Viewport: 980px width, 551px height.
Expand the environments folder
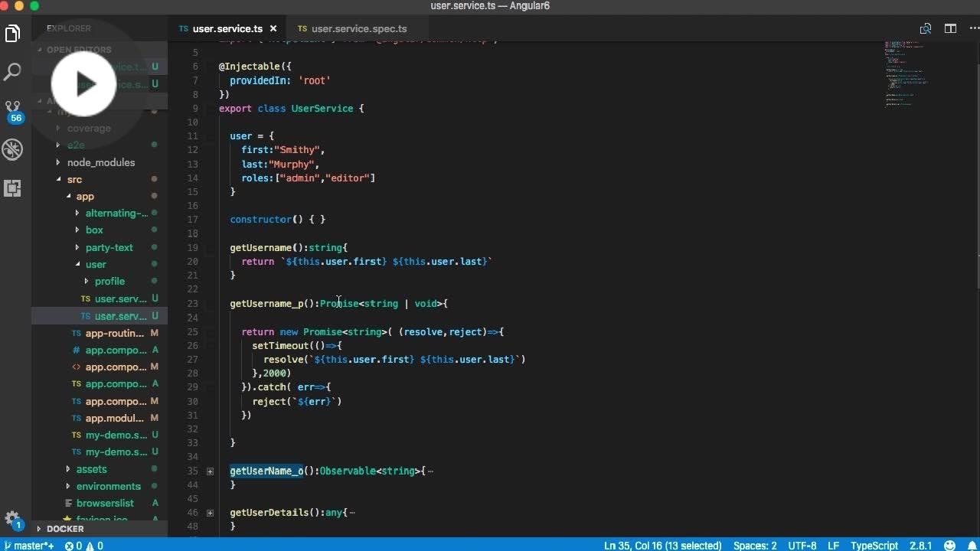coord(67,487)
